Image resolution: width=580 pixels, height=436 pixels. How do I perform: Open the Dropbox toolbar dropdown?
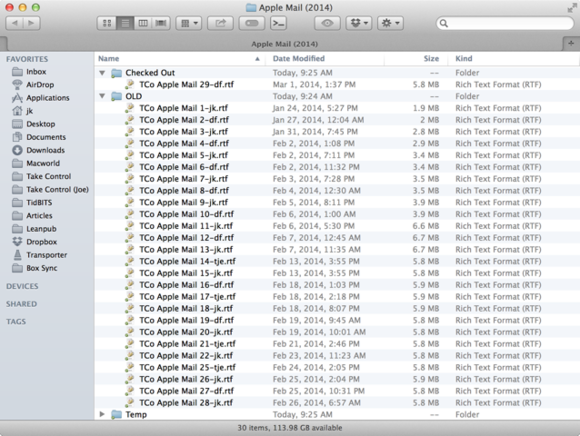pyautogui.click(x=359, y=23)
